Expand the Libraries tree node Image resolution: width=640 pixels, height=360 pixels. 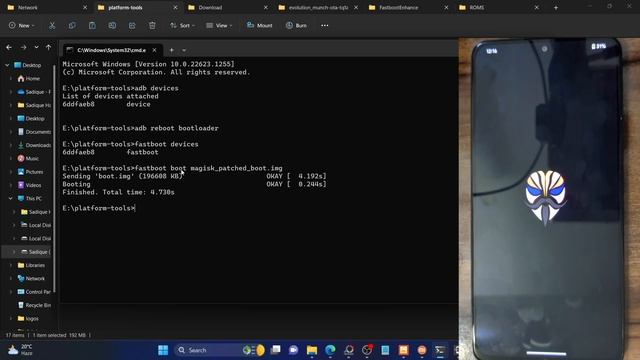click(11, 265)
